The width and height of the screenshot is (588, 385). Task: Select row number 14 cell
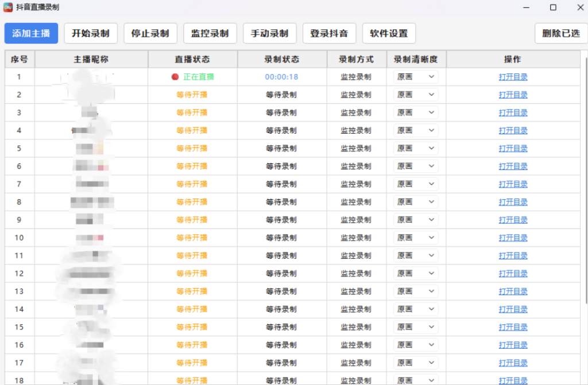pyautogui.click(x=19, y=309)
